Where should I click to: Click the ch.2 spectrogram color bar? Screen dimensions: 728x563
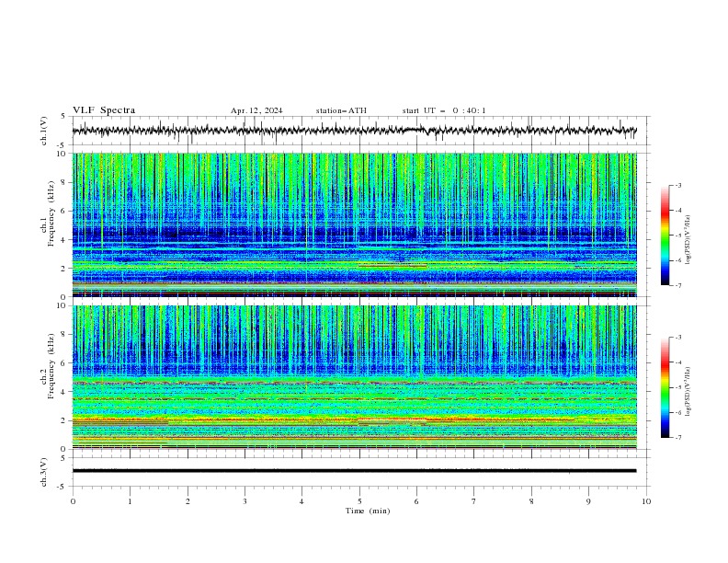[665, 387]
